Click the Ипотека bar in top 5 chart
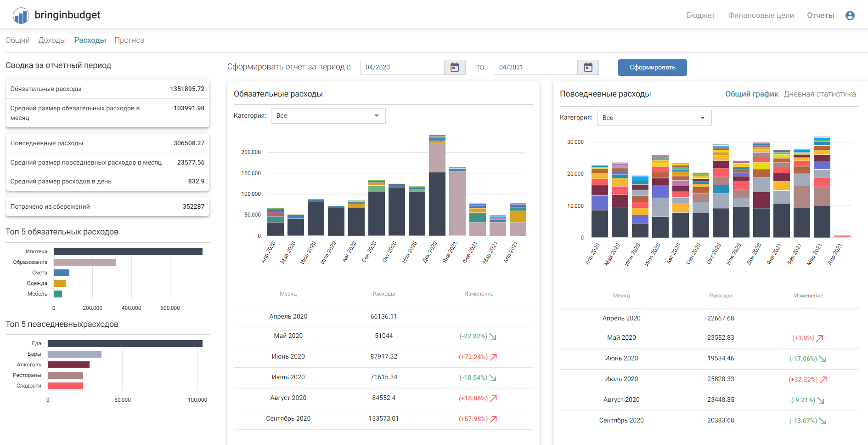Screen dimensions: 868x445 pos(128,252)
